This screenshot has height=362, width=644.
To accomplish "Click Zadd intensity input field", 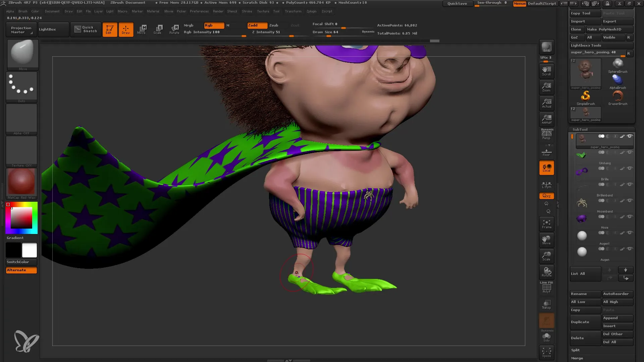I will click(x=265, y=32).
